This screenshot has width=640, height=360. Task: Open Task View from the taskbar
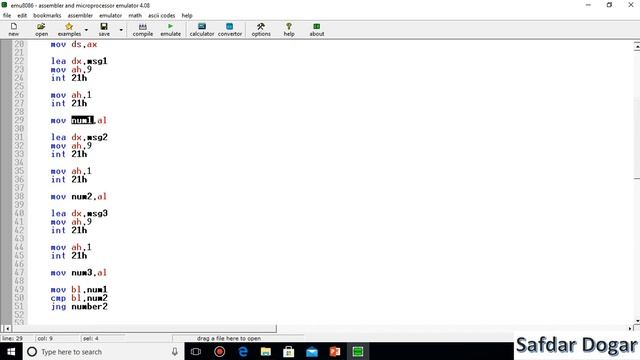pos(196,351)
